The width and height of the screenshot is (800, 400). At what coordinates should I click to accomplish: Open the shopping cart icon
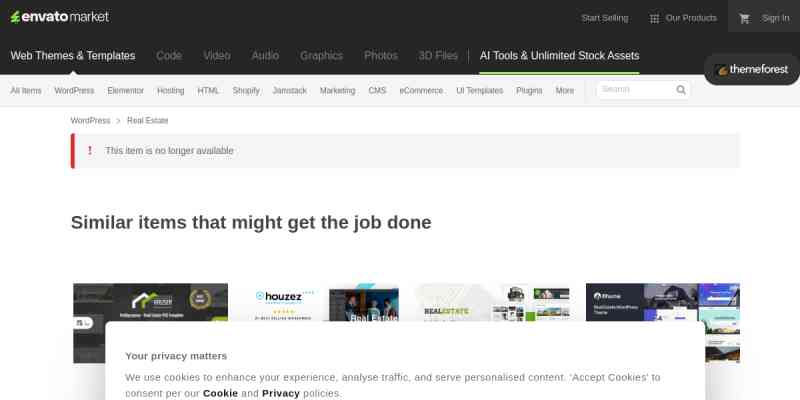(744, 18)
